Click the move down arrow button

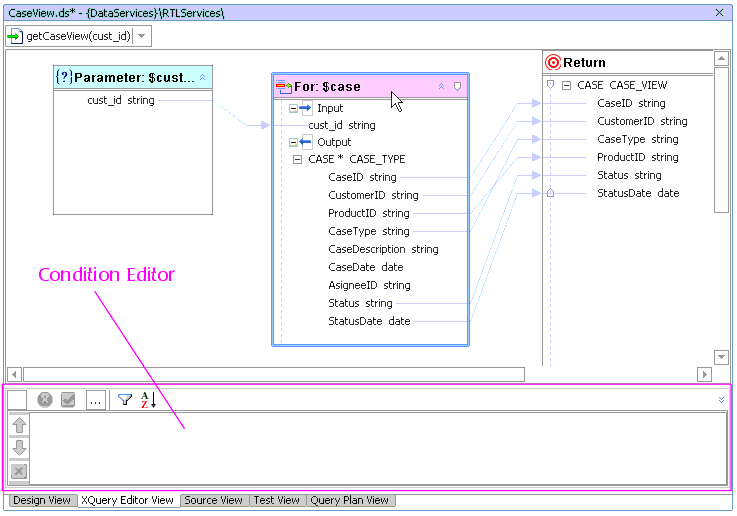(19, 448)
